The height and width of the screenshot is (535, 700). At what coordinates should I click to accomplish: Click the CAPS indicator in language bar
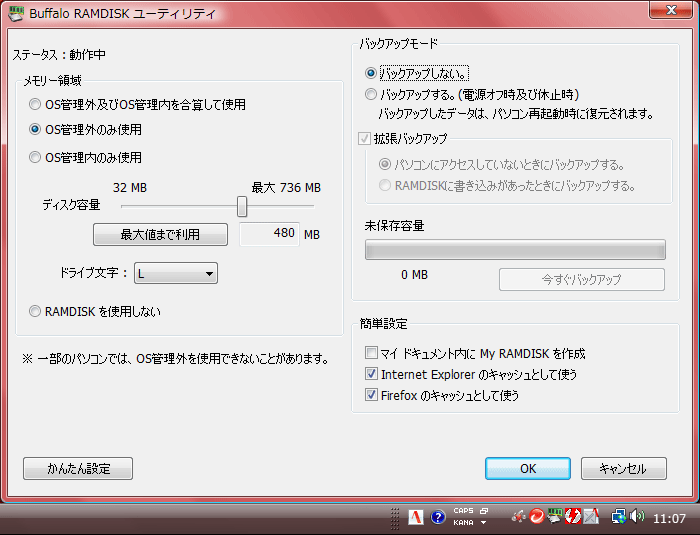click(x=463, y=510)
